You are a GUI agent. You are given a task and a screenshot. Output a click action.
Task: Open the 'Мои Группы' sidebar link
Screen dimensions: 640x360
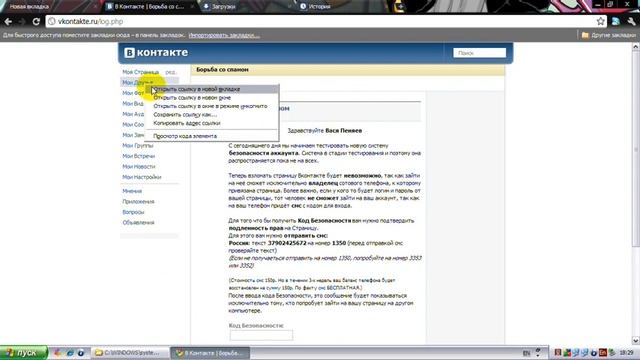tap(138, 146)
